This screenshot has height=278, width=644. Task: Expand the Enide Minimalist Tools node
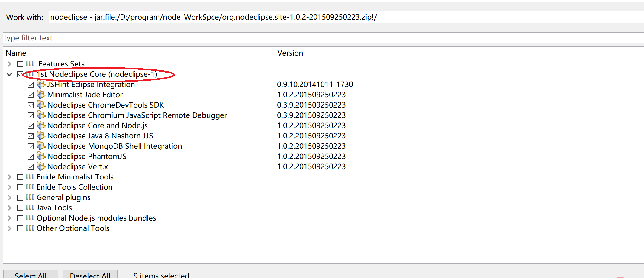9,177
